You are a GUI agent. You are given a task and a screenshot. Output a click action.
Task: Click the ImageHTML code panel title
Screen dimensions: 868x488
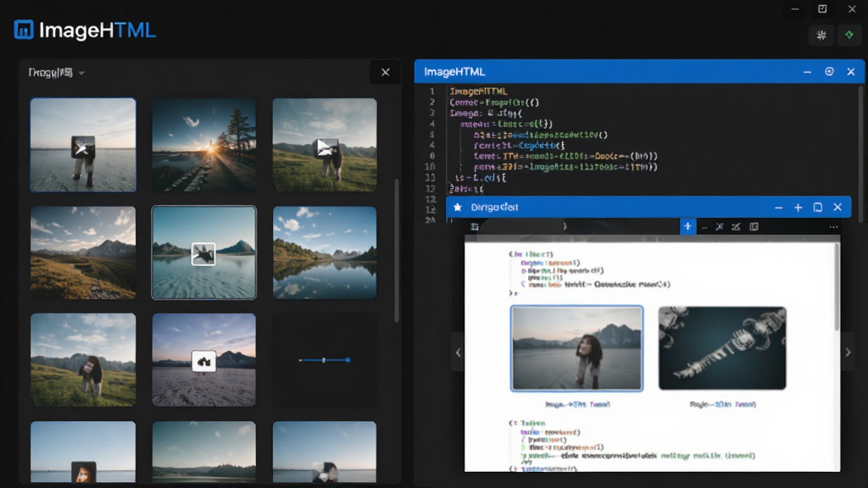(x=454, y=72)
